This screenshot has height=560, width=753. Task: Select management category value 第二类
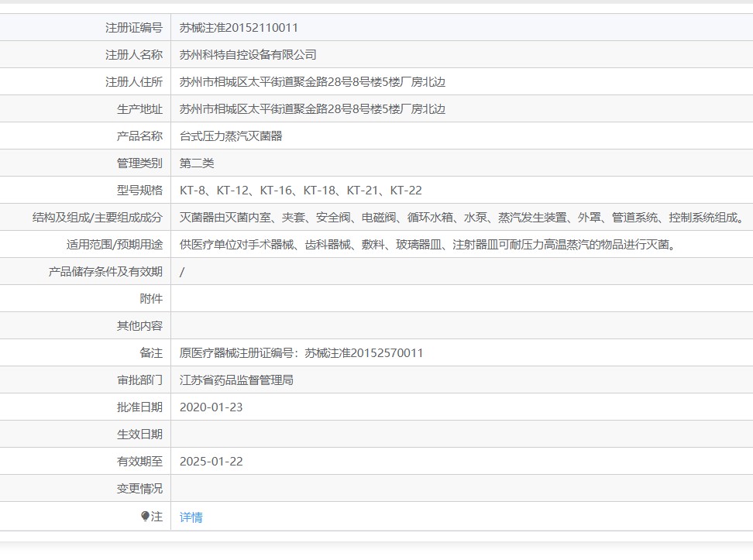pyautogui.click(x=197, y=163)
